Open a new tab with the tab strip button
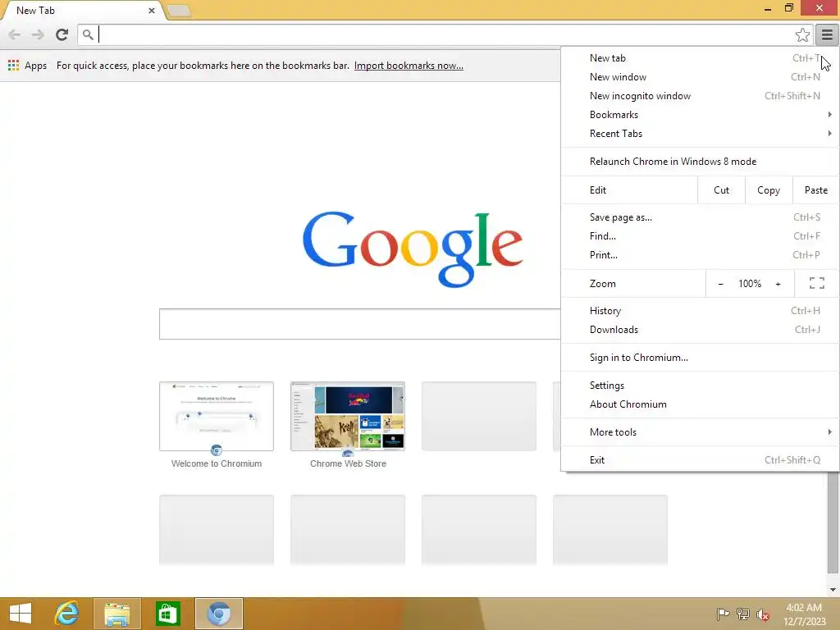Viewport: 840px width, 630px height. click(178, 10)
